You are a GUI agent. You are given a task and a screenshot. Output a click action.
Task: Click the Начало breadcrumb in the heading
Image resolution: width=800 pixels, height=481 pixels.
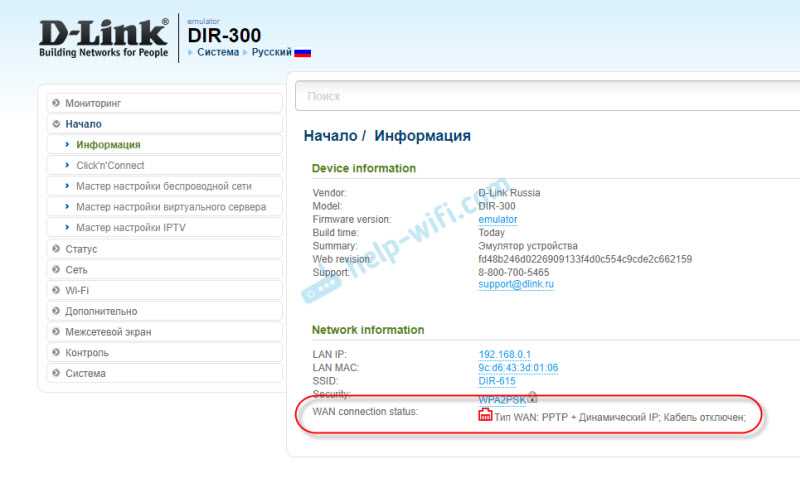click(331, 136)
